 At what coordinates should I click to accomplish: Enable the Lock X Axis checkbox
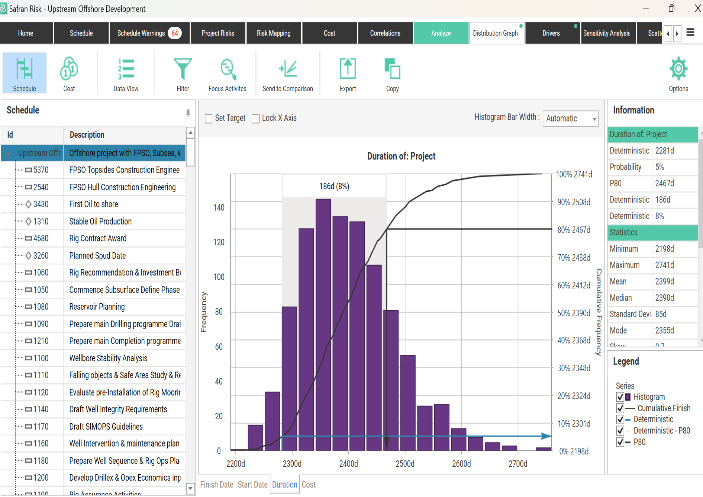tap(256, 118)
